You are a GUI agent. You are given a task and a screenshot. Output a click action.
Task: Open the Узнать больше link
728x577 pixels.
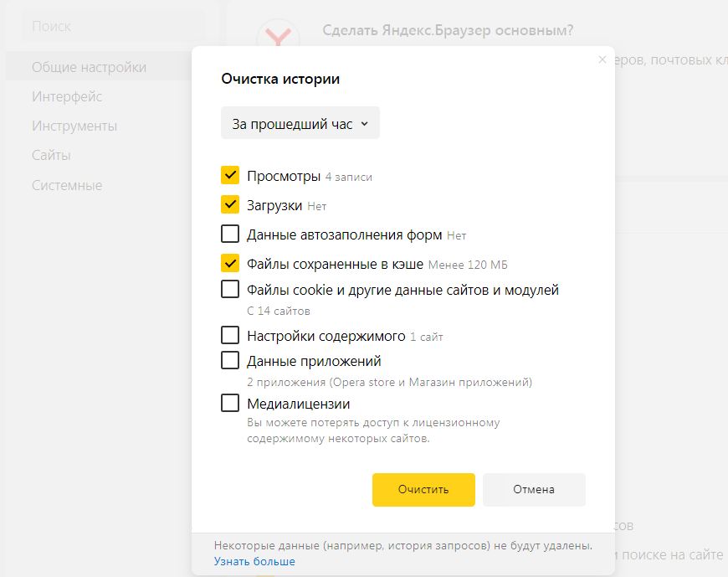click(254, 561)
